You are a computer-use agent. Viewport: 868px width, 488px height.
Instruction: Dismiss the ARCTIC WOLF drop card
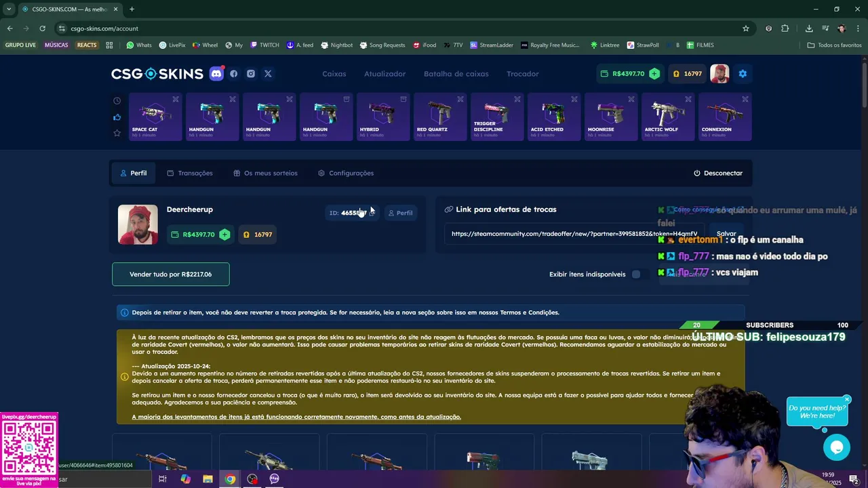[x=688, y=99]
